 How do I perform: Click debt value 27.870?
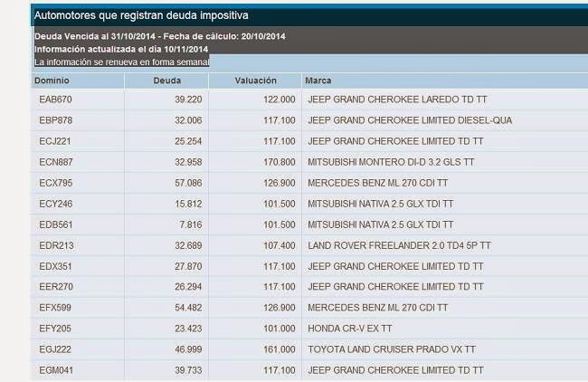[x=188, y=266]
